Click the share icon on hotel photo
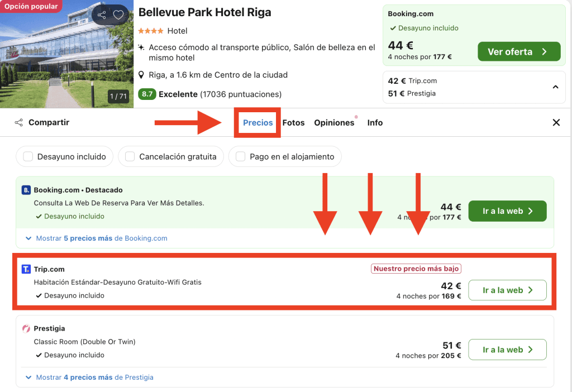Screen dimensions: 572x392 [x=101, y=15]
